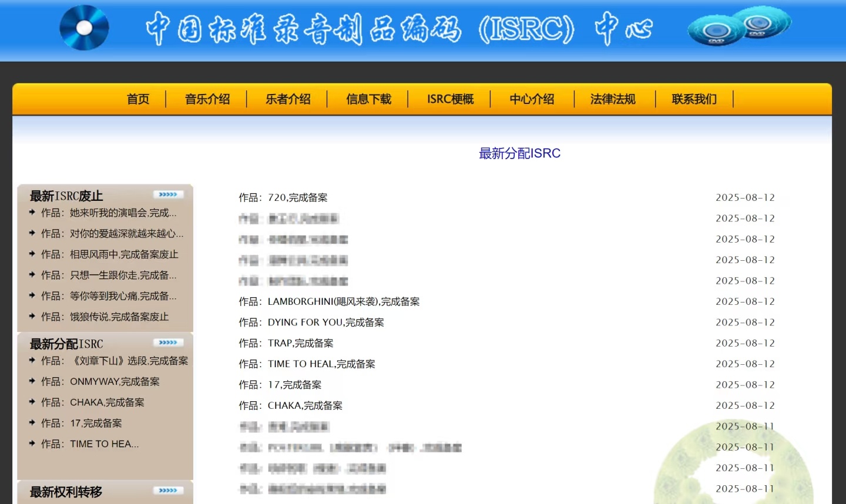Open main list entry 720,完成备案

tap(283, 197)
